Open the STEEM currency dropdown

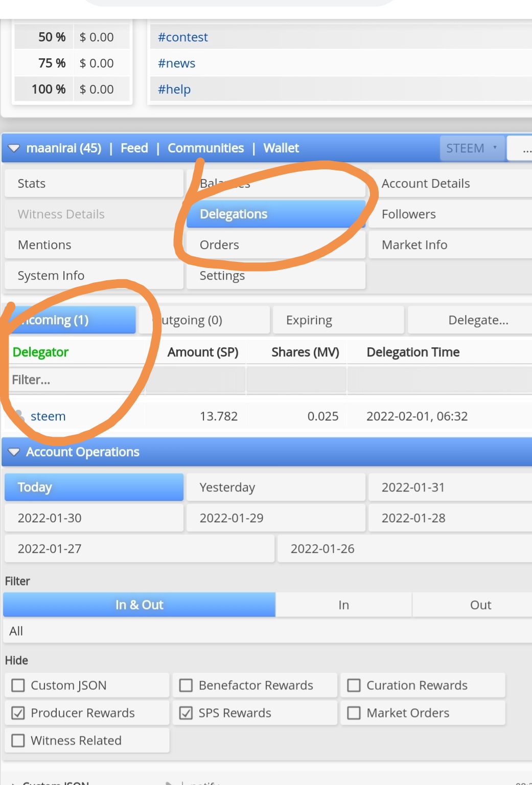pos(472,148)
